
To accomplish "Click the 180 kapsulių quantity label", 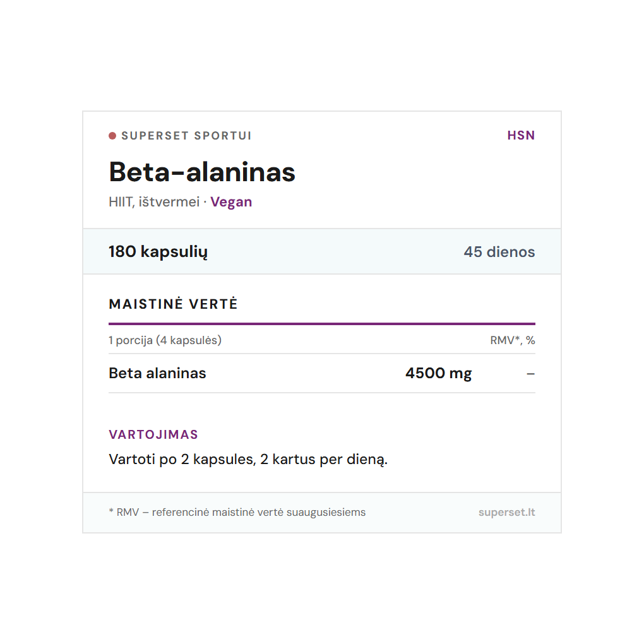I will 158,251.
